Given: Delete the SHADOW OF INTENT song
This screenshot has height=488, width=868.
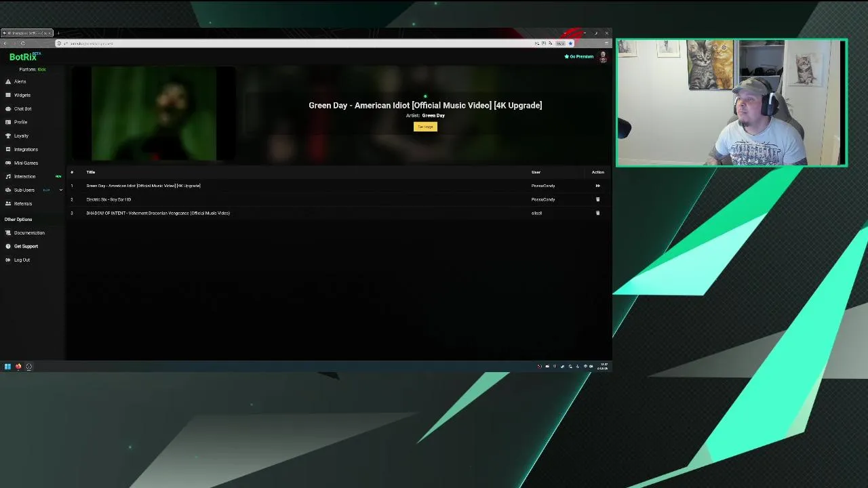Looking at the screenshot, I should click(597, 213).
